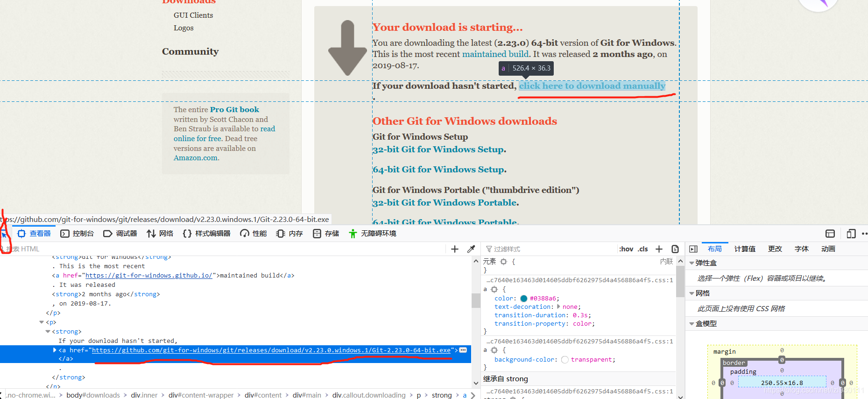
Task: Click the Git-2.23.0-64-bit.exe href in markup
Action: [271, 350]
